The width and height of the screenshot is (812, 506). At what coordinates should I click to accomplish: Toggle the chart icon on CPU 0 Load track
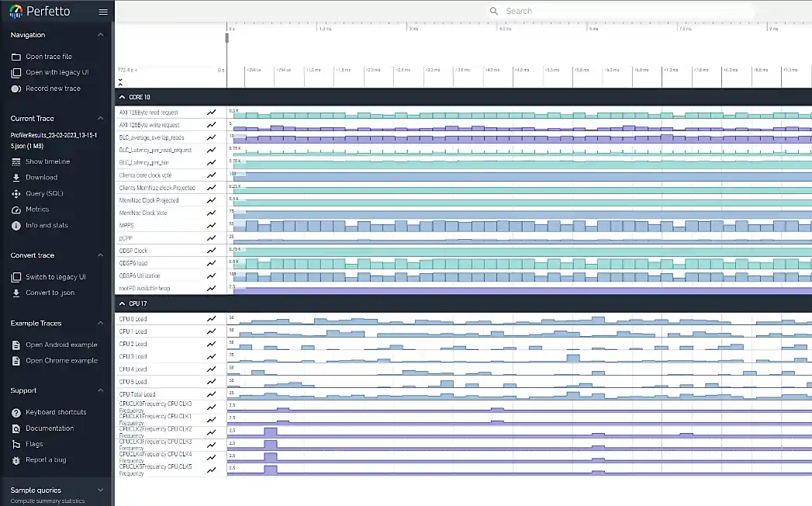pos(212,318)
